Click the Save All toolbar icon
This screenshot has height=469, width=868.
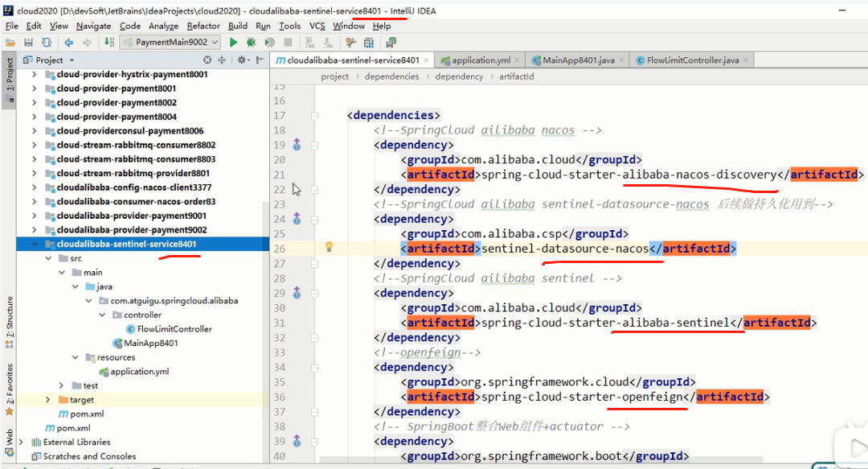[29, 42]
